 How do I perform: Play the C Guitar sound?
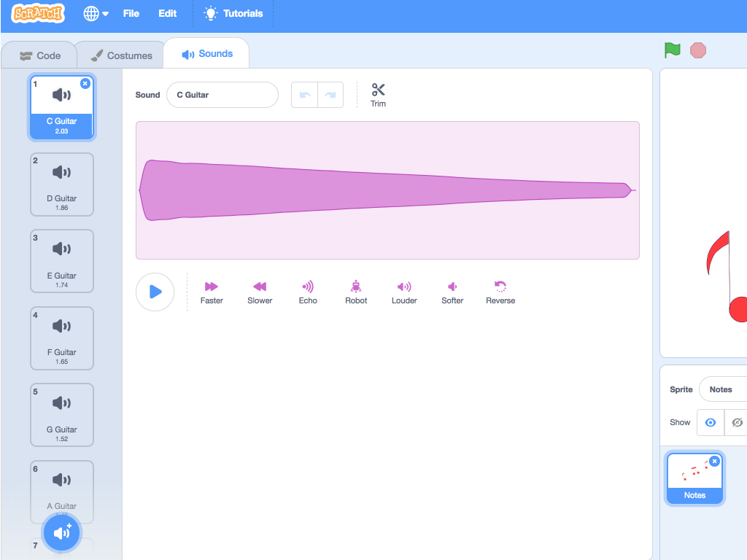coord(155,292)
